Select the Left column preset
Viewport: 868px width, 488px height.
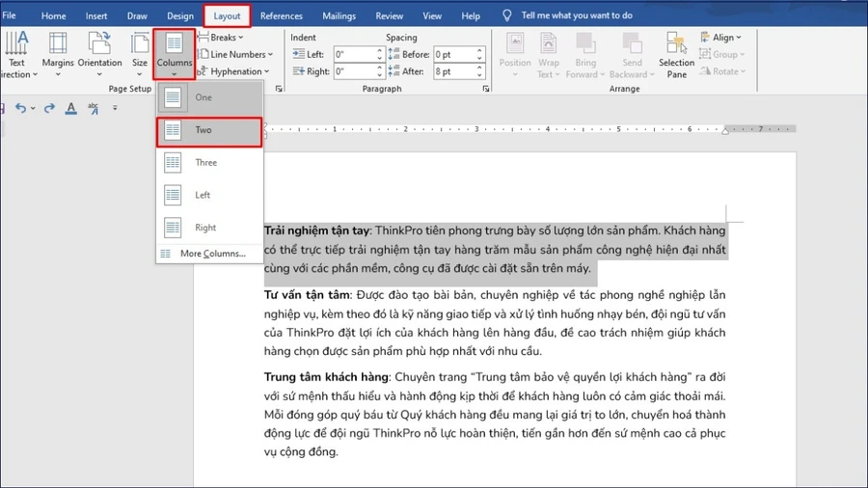point(210,196)
